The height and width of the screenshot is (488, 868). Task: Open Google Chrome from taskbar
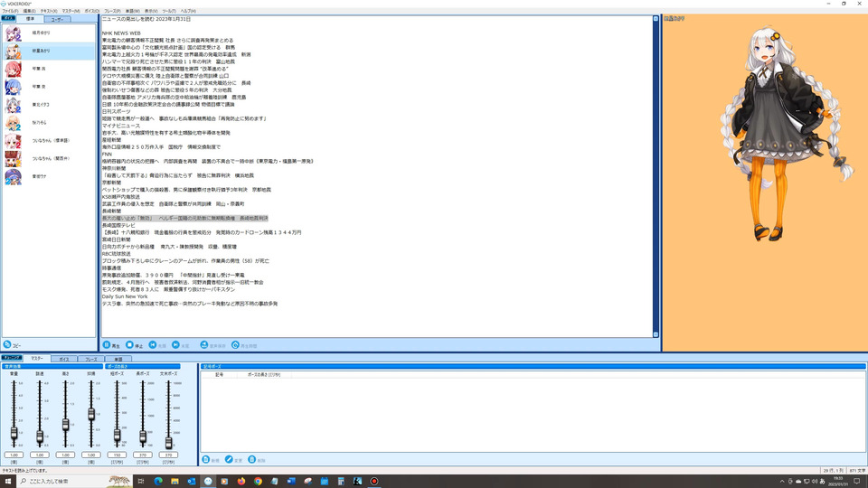pos(258,481)
